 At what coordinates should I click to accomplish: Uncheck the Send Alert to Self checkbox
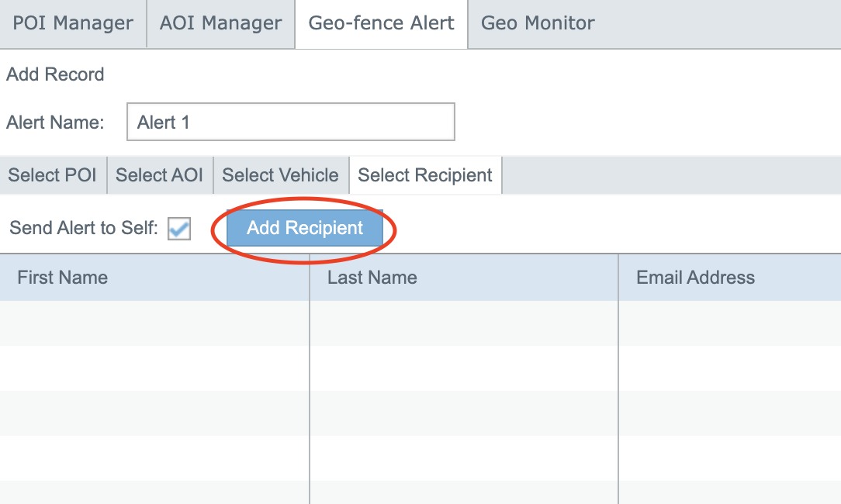[179, 229]
